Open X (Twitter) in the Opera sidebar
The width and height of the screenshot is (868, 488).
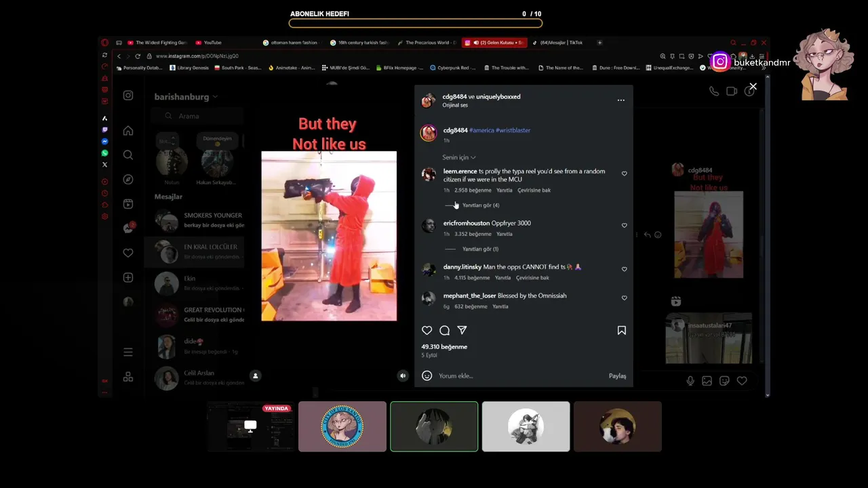tap(104, 165)
